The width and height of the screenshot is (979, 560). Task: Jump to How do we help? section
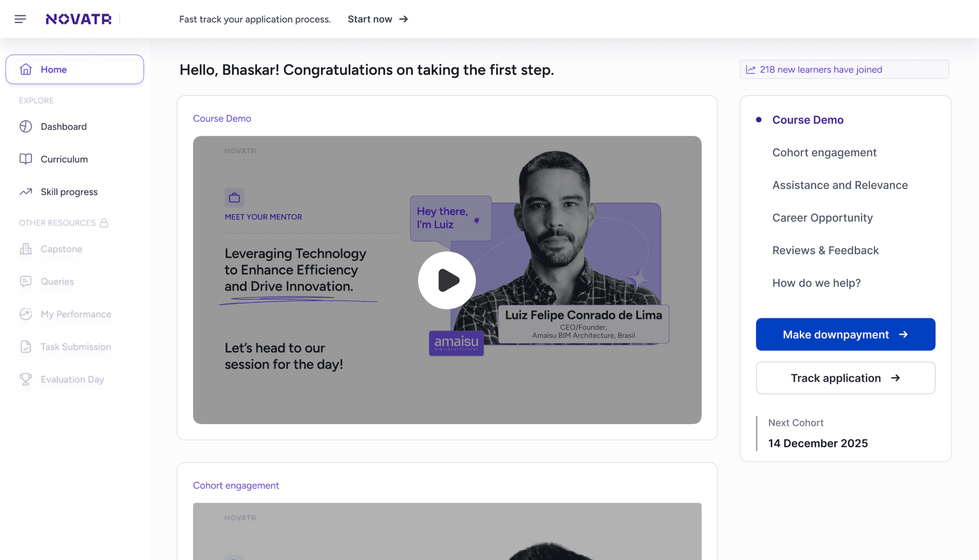pos(816,283)
